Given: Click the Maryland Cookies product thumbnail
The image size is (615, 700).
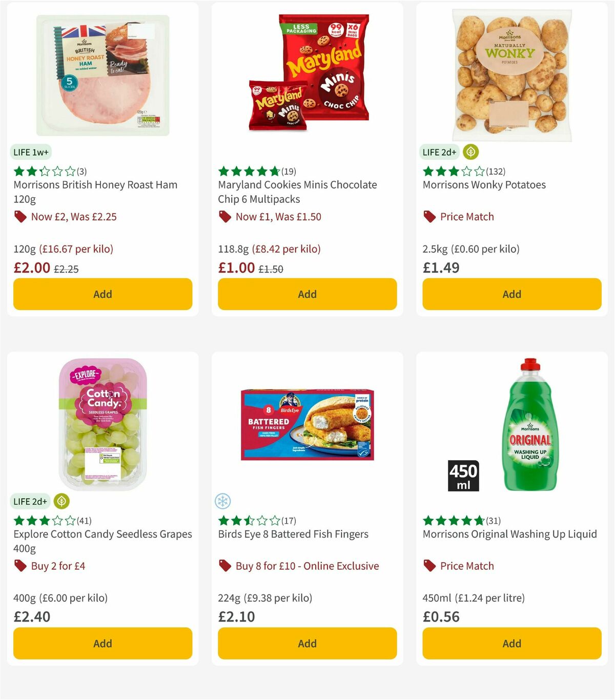Looking at the screenshot, I should pos(306,72).
